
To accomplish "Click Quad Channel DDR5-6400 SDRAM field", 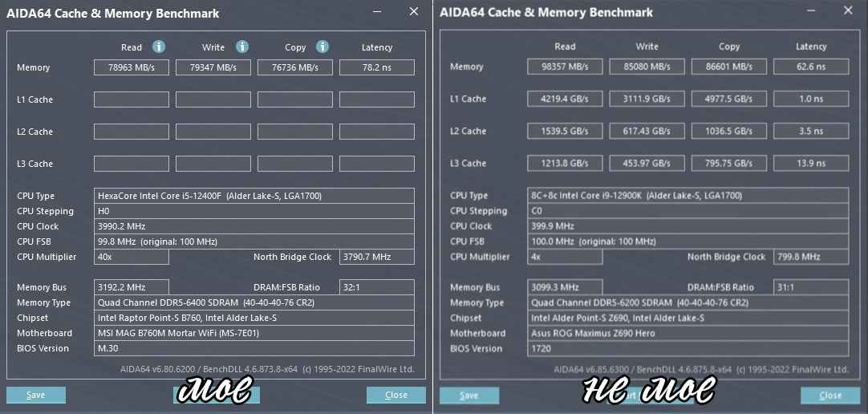I will [x=254, y=302].
